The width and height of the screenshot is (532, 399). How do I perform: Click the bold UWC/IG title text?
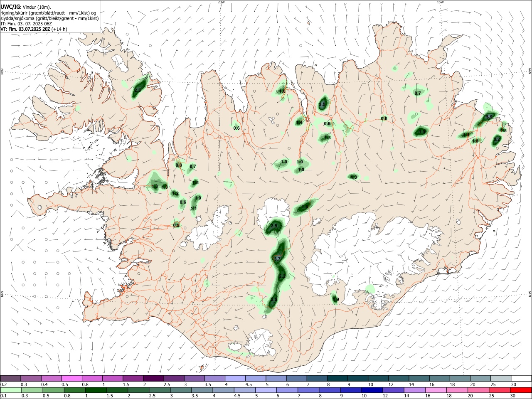[x=10, y=7]
